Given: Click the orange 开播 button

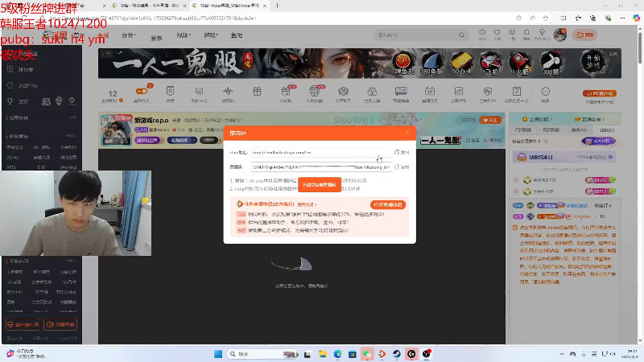Looking at the screenshot, I should click(585, 35).
